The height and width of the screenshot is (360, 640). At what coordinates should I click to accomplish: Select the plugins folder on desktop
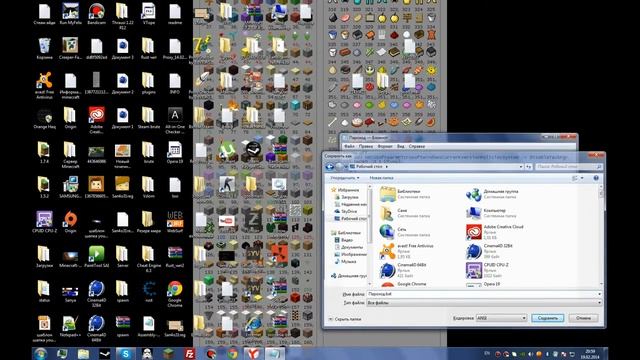(149, 83)
